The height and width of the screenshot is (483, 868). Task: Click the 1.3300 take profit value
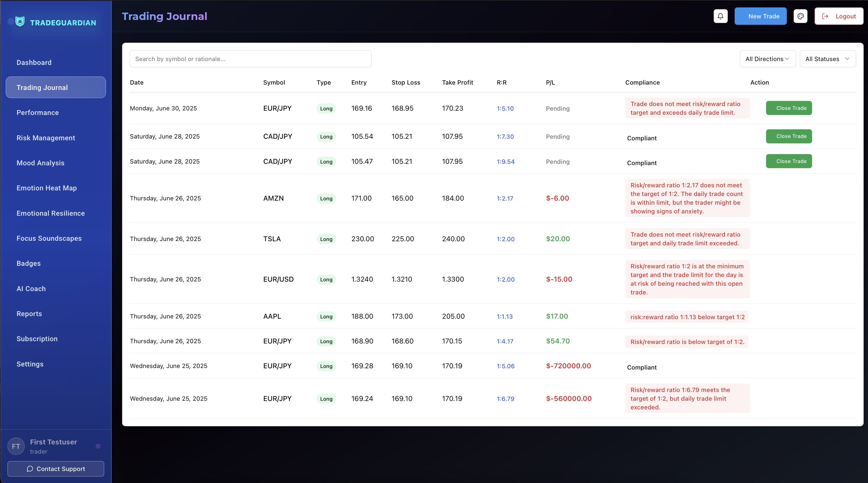pyautogui.click(x=453, y=279)
